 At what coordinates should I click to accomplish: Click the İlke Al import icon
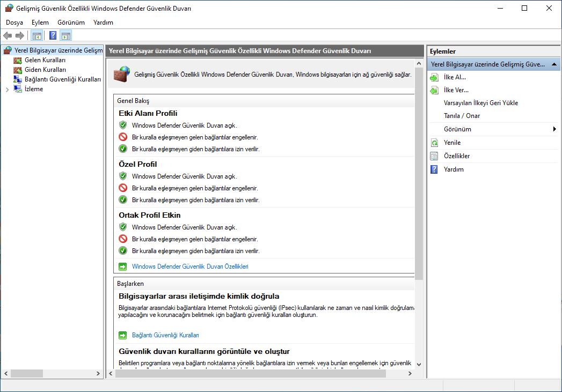pos(434,77)
